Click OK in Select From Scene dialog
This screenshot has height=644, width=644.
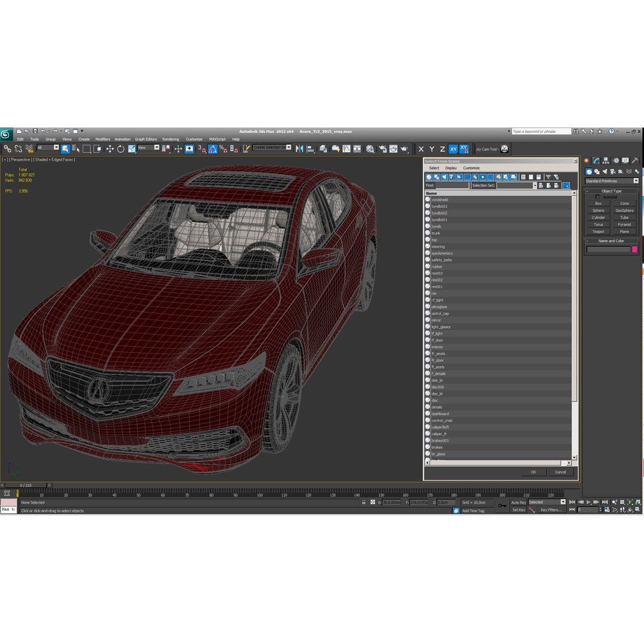pos(533,472)
